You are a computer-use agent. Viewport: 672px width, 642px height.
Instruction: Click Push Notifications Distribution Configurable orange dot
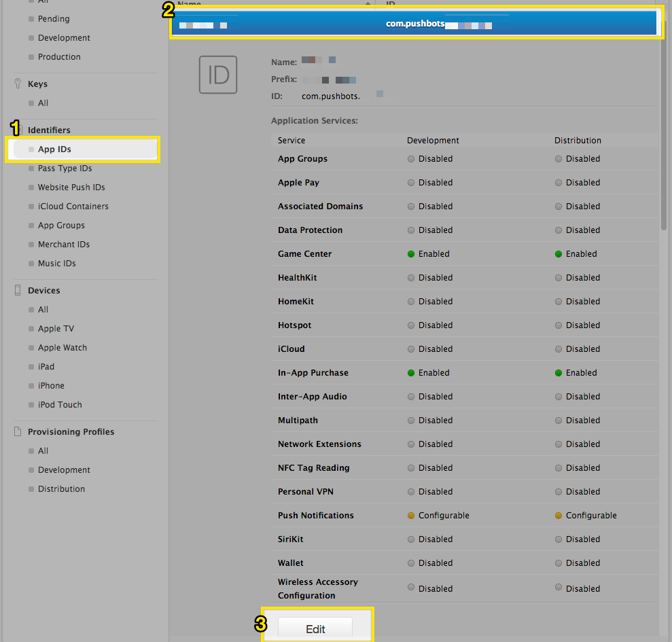558,516
